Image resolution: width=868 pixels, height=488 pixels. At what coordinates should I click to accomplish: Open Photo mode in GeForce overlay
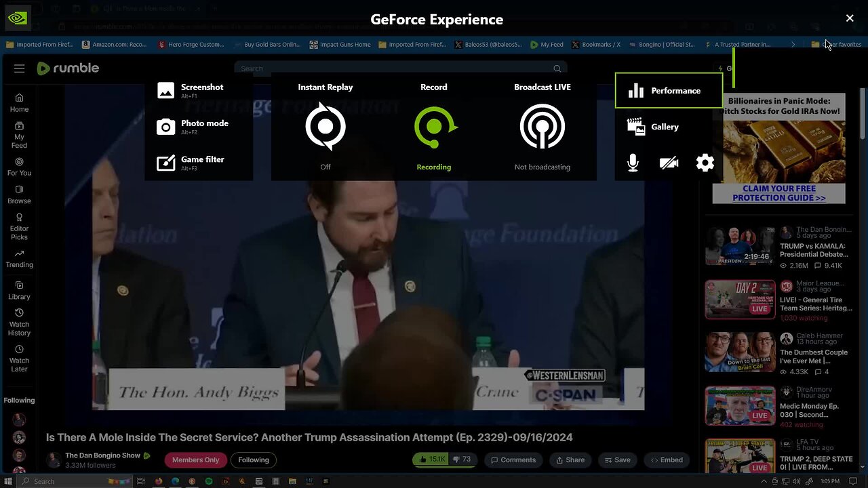point(193,127)
